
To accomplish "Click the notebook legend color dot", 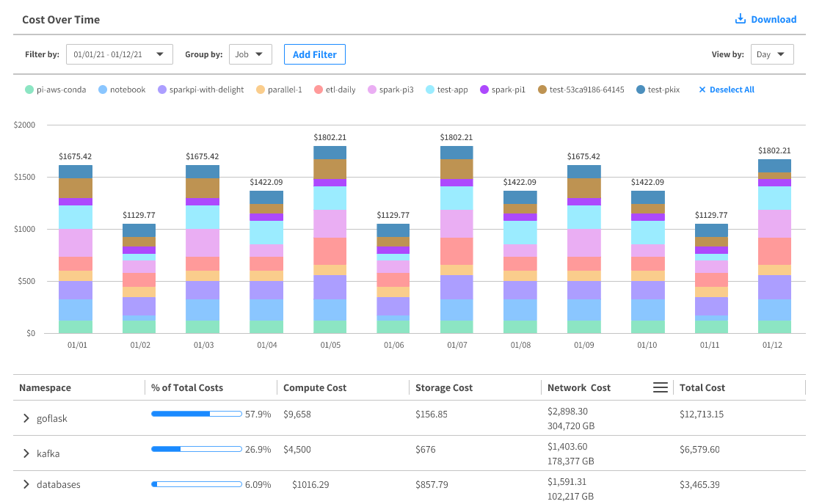I will click(103, 89).
